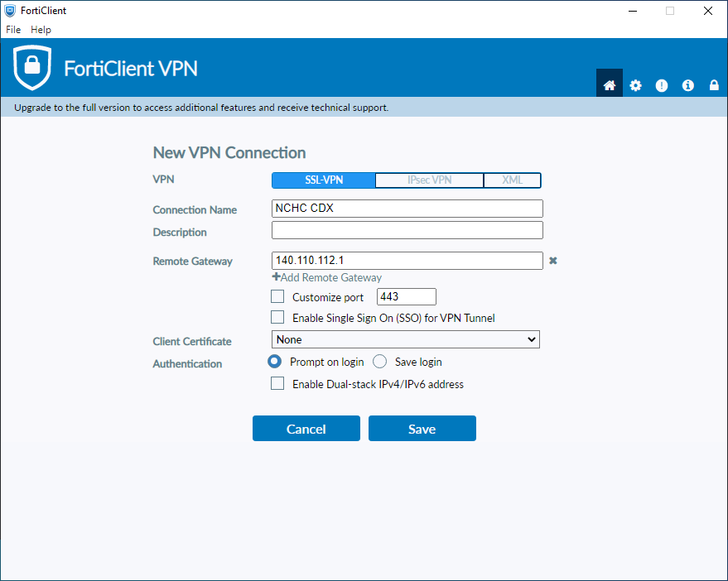Select the Save login radio button
Screen dimensions: 728x581
pos(379,362)
